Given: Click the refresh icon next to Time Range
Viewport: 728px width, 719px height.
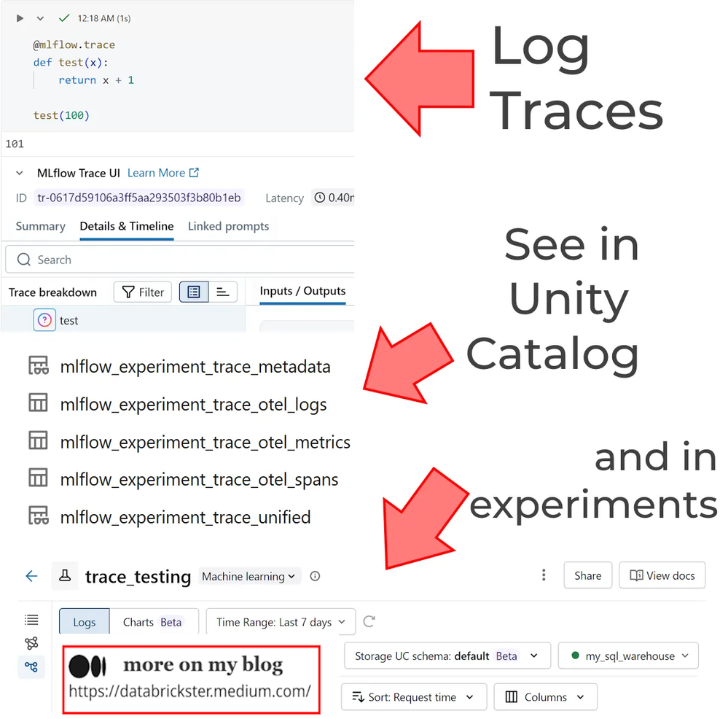Looking at the screenshot, I should 369,621.
